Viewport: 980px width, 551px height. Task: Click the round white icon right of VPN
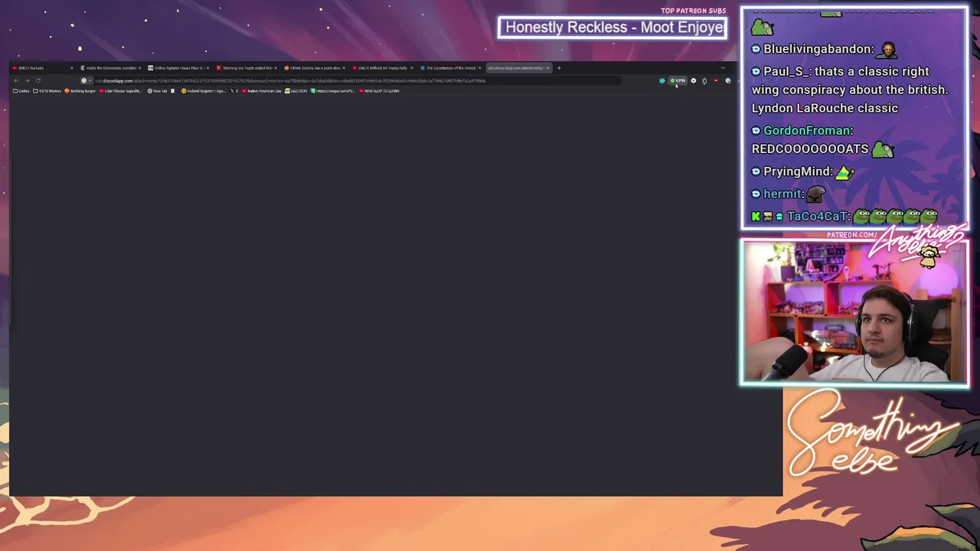click(694, 80)
